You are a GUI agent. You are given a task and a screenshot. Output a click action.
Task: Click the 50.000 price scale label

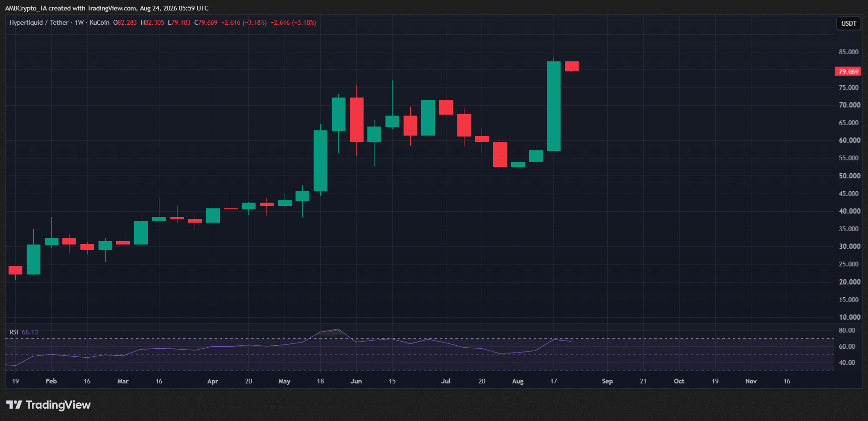[849, 176]
